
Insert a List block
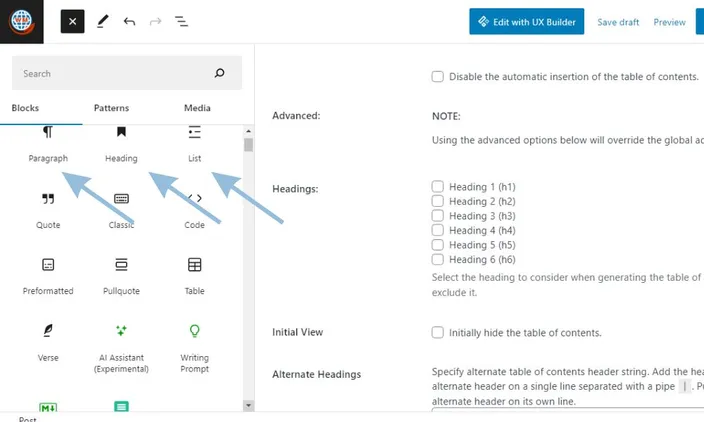(194, 145)
